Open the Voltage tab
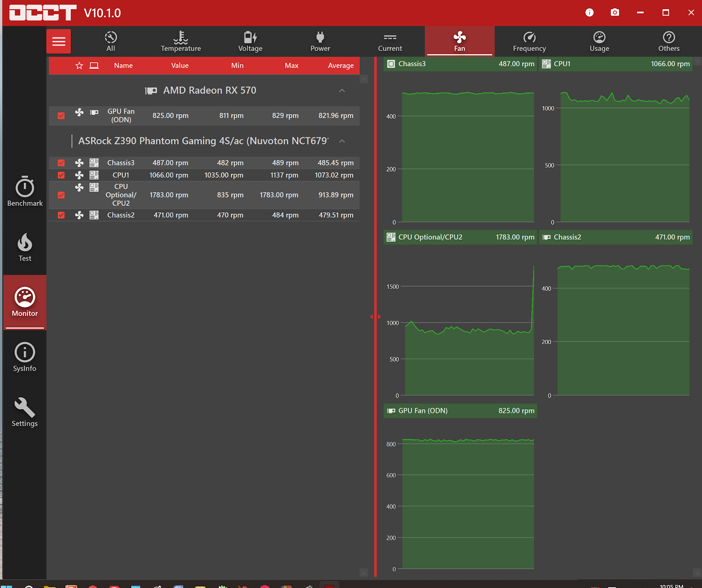Screen dimensions: 702x588 click(251, 41)
